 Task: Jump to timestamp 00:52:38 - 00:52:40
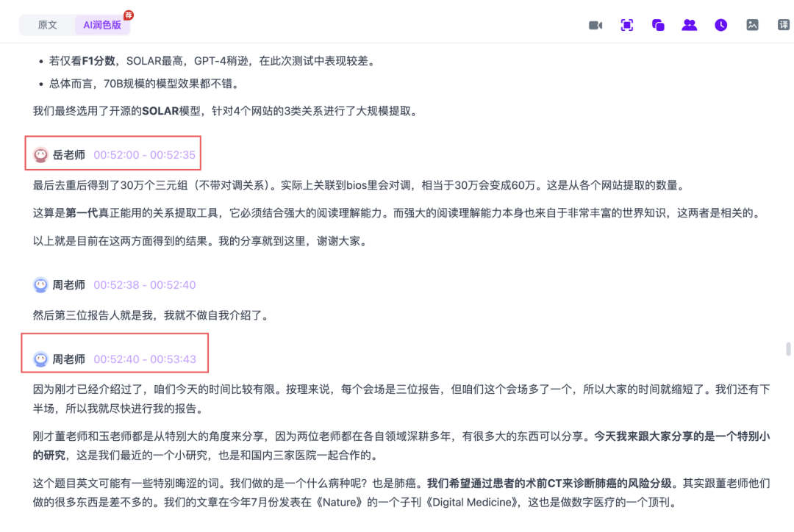144,285
